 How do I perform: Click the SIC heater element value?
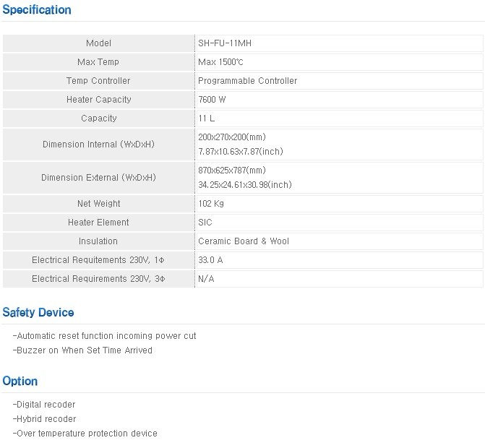(x=205, y=223)
